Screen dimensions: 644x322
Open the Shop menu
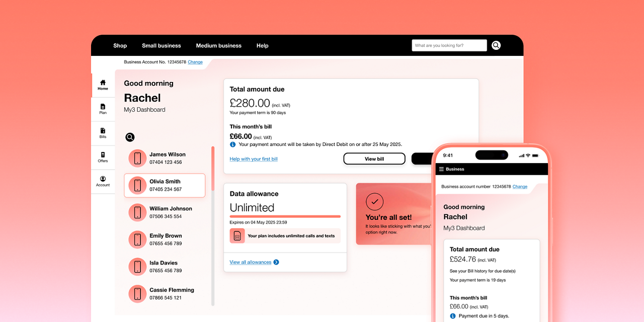[x=120, y=45]
